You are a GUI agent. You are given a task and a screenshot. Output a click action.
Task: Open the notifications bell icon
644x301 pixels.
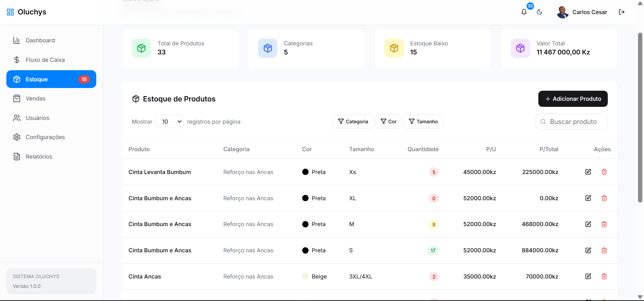click(524, 12)
